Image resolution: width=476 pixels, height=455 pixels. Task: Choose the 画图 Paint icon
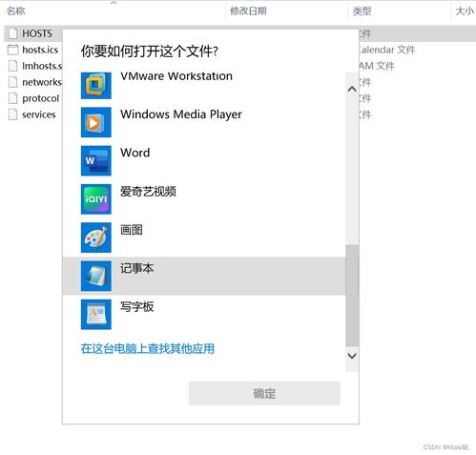tap(96, 238)
